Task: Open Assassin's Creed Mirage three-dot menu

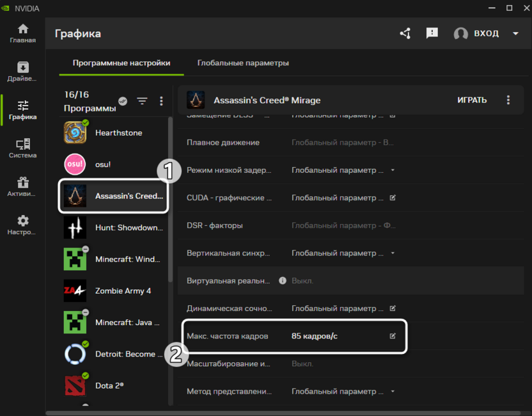Action: [x=508, y=100]
